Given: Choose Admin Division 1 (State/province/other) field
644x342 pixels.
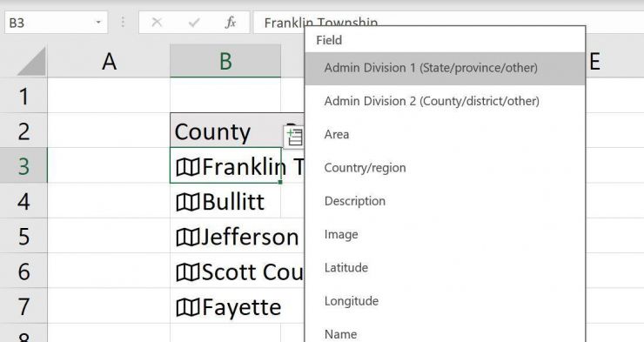Looking at the screenshot, I should (445, 68).
